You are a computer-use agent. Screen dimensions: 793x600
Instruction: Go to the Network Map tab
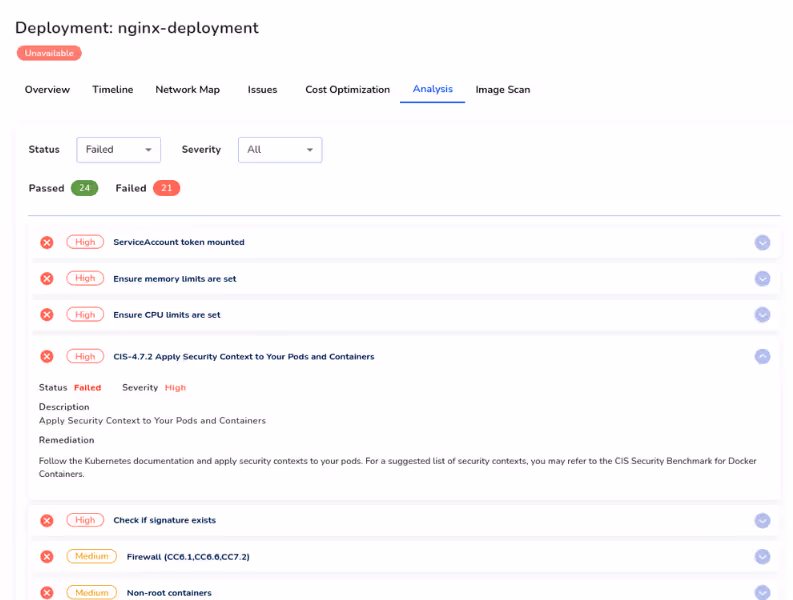pyautogui.click(x=188, y=90)
